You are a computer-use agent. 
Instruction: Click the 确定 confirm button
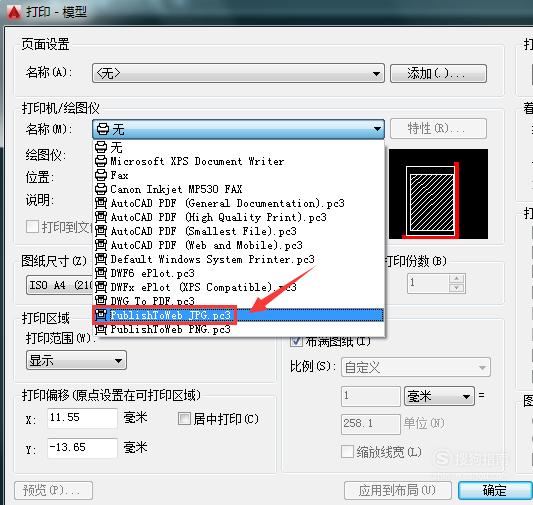tap(495, 490)
